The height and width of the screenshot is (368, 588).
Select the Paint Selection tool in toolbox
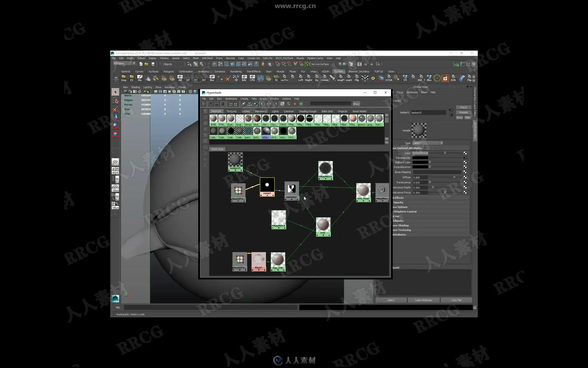point(115,109)
